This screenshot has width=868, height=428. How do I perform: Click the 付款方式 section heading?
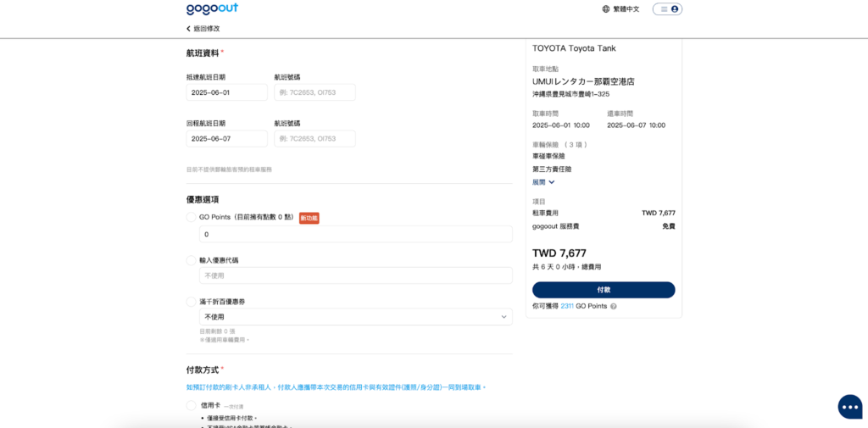(203, 370)
